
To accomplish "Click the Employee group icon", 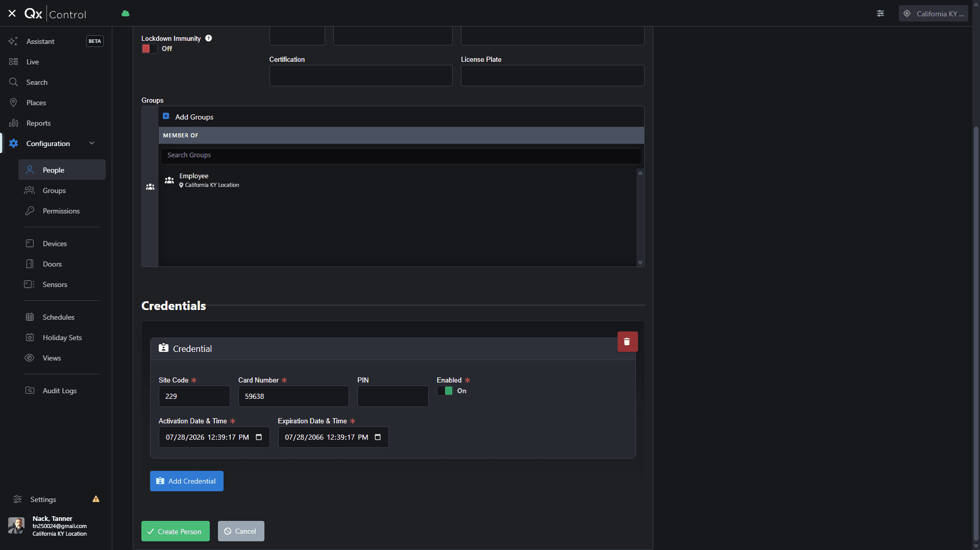I will [x=169, y=180].
